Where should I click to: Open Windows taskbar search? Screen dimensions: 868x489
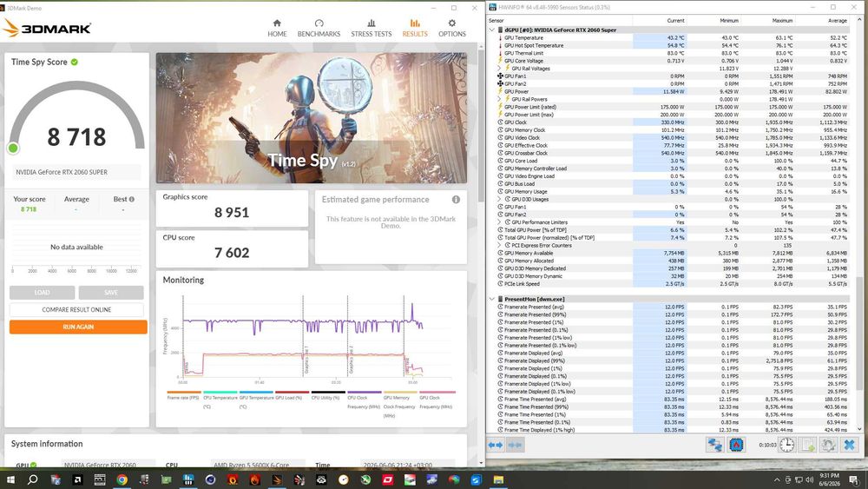tap(33, 479)
